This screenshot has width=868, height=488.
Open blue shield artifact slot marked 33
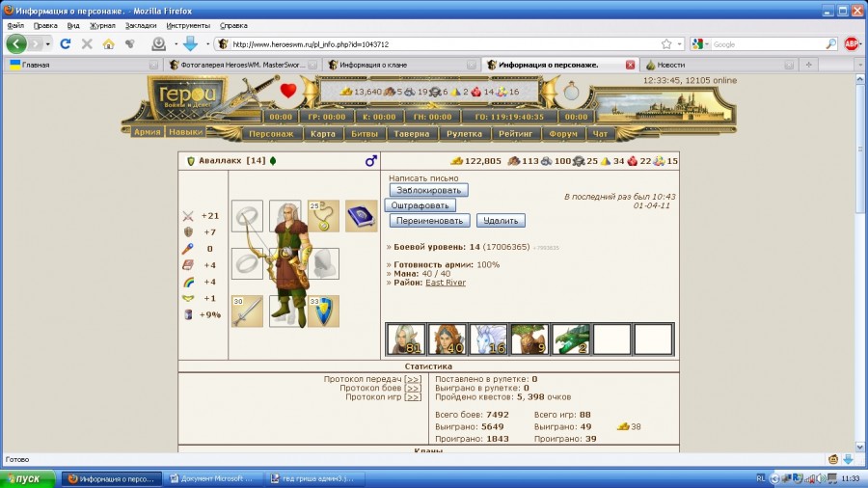[x=323, y=311]
